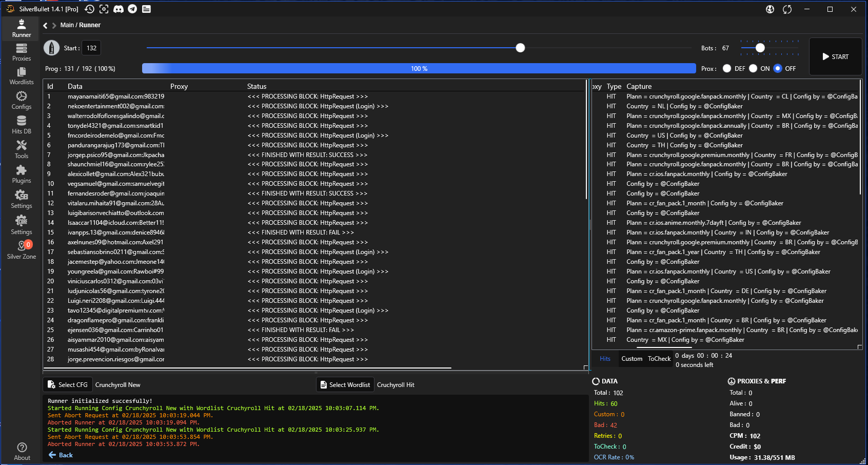This screenshot has height=465, width=868.
Task: Click the screenshot capture icon in title bar
Action: pos(104,9)
